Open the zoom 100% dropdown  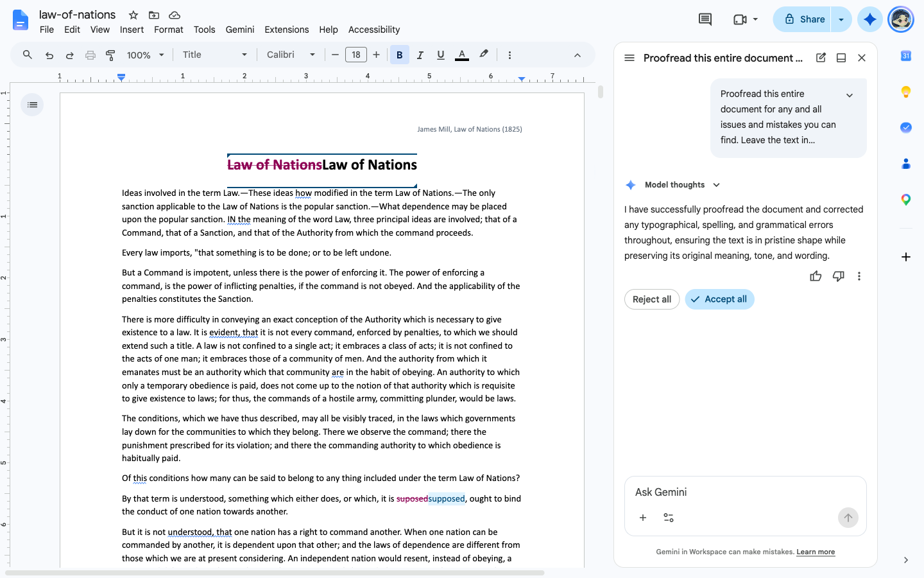pos(146,55)
